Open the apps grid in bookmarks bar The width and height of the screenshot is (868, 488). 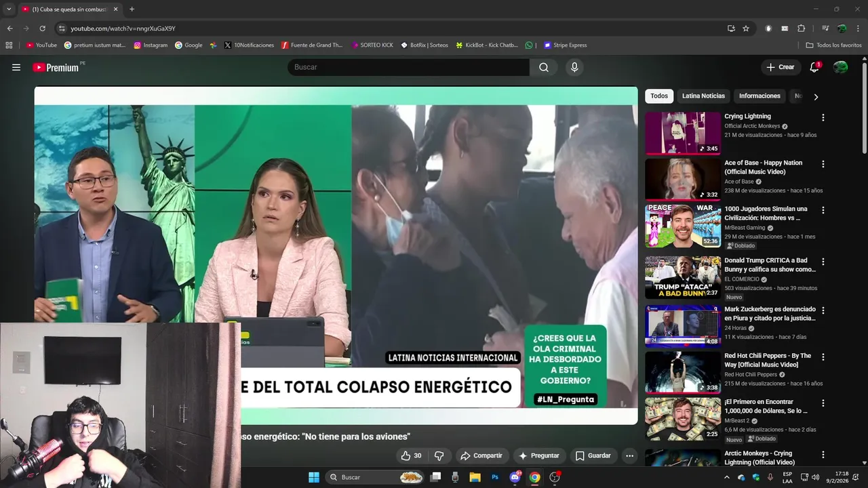[9, 45]
